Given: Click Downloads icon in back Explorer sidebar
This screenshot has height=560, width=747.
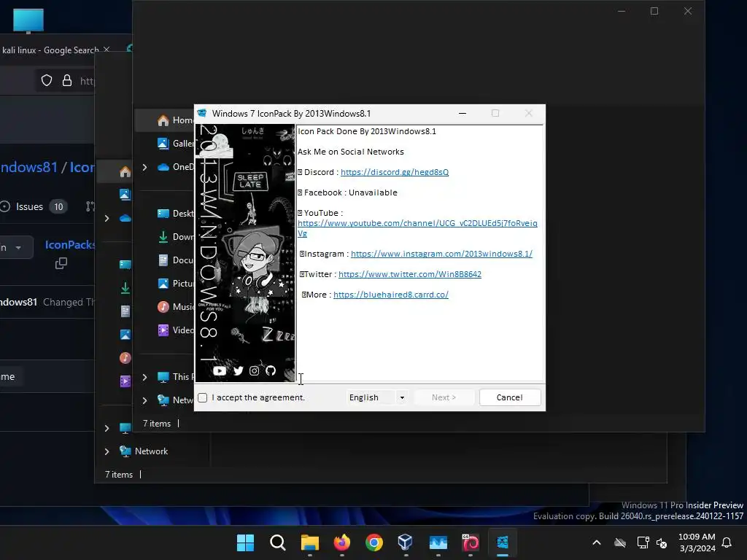Looking at the screenshot, I should 125,288.
